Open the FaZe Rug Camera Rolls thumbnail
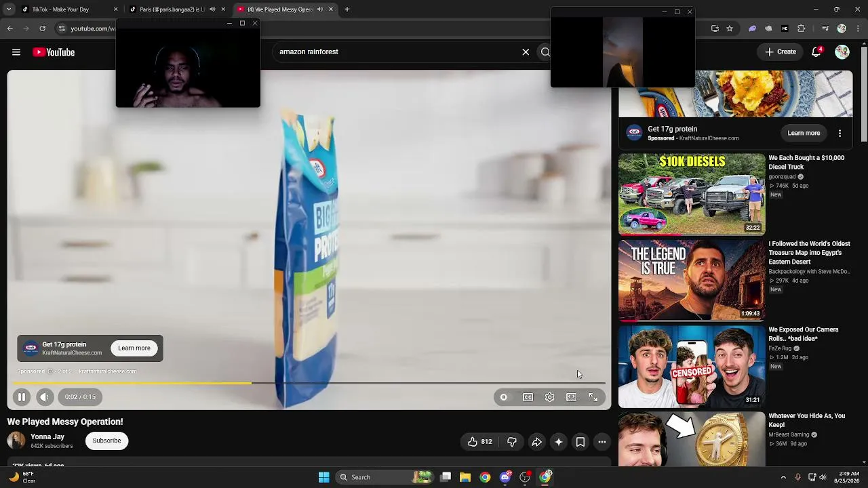868x488 pixels. tap(692, 366)
